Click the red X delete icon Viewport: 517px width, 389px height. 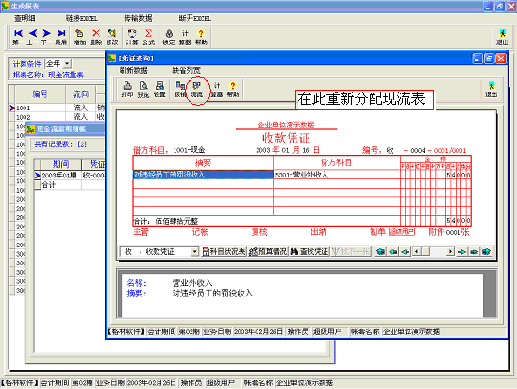click(x=96, y=36)
